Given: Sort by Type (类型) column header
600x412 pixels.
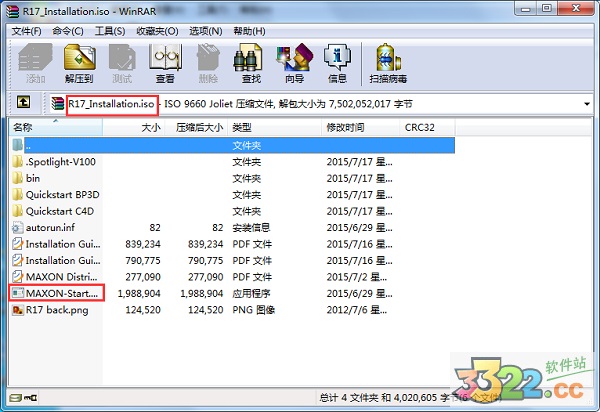Looking at the screenshot, I should (x=275, y=127).
